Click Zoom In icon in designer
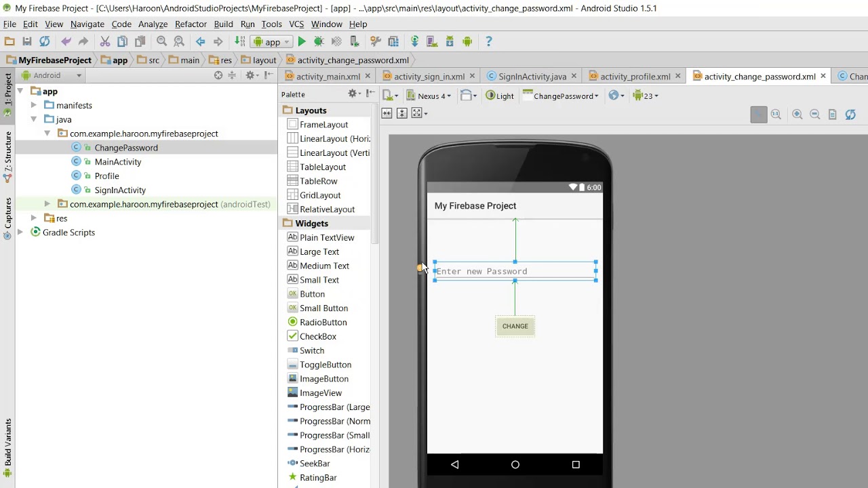This screenshot has width=868, height=488. (797, 115)
